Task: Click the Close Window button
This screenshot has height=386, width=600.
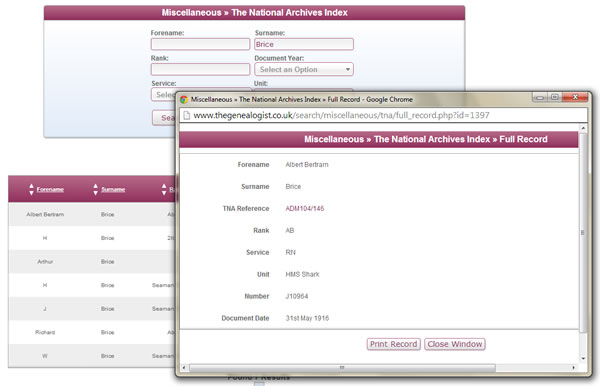Action: pos(455,344)
